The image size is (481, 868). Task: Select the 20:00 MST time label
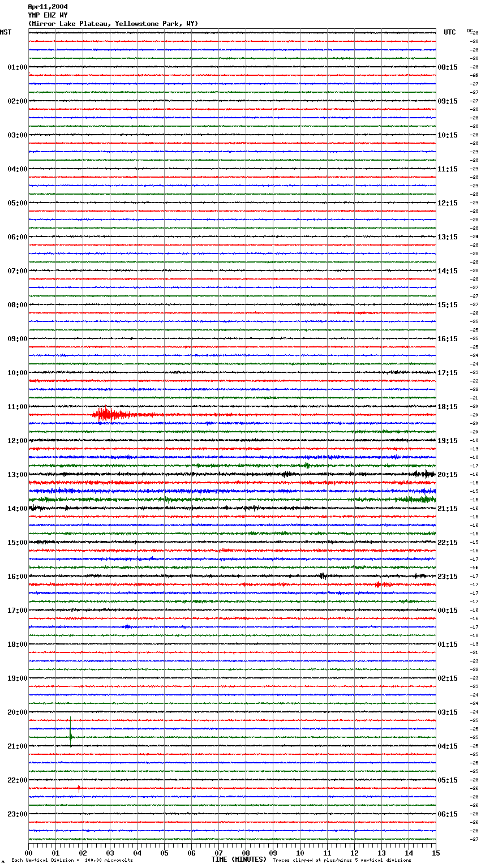click(x=18, y=712)
